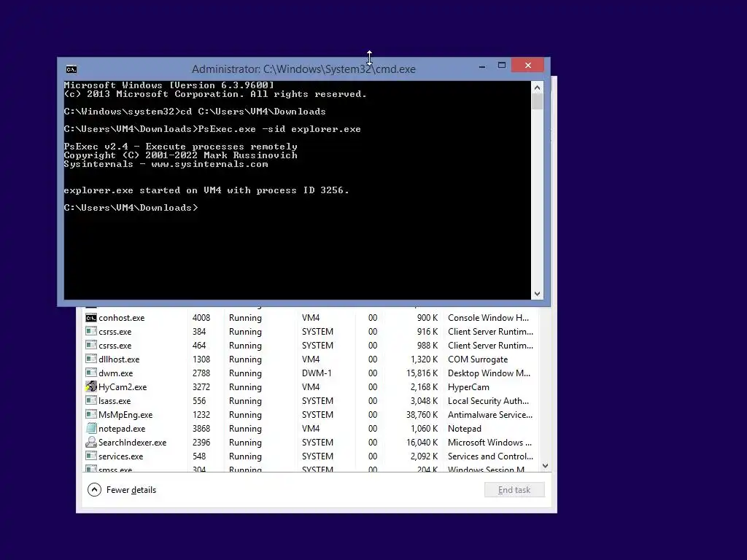The image size is (747, 560).
Task: Click the notepad.exe notepad icon
Action: click(x=91, y=428)
